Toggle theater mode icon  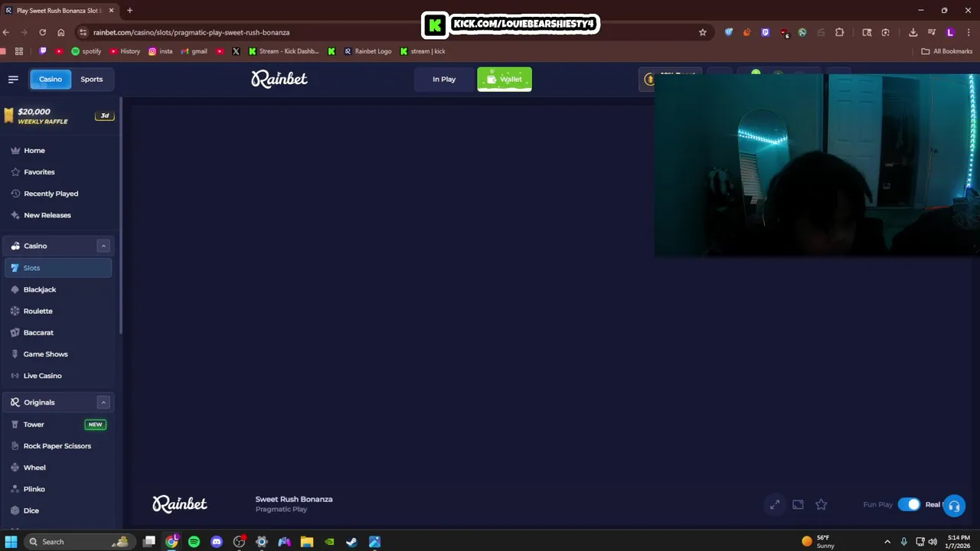(x=798, y=504)
